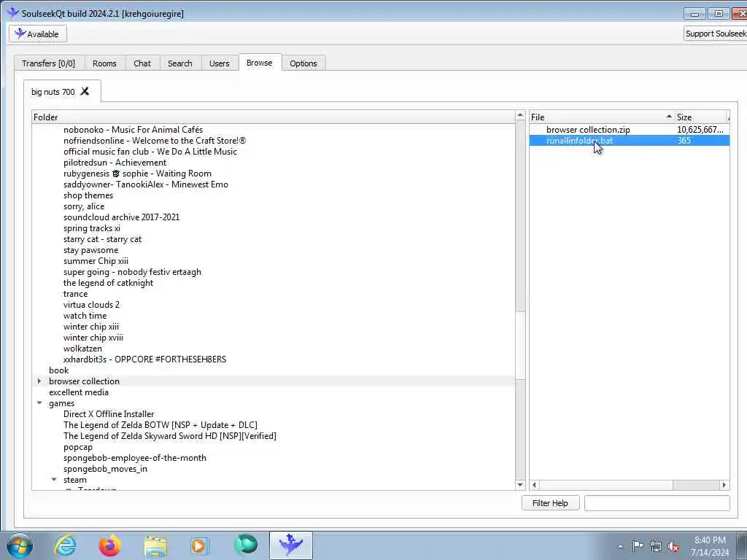Select the spring tracks xi folder
Image resolution: width=747 pixels, height=560 pixels.
(92, 228)
